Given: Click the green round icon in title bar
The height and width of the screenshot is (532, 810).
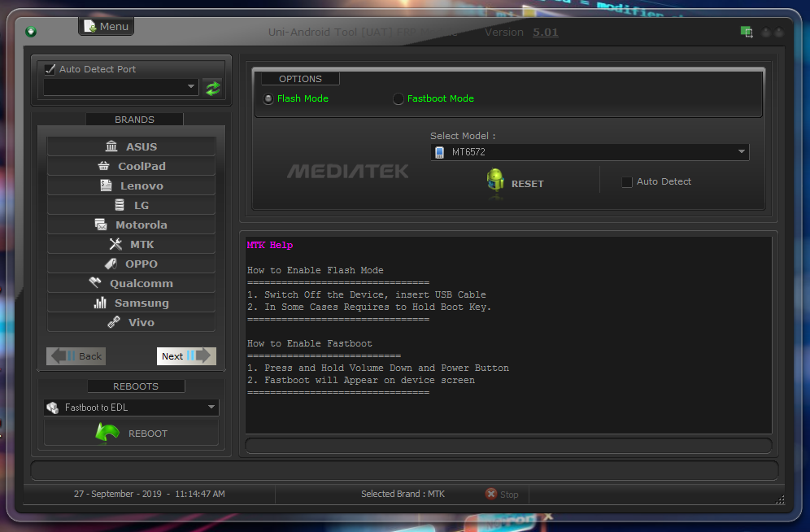Looking at the screenshot, I should (x=31, y=32).
